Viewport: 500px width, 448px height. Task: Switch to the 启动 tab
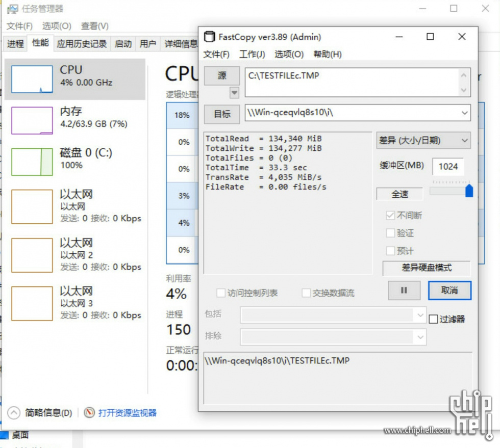pos(123,44)
